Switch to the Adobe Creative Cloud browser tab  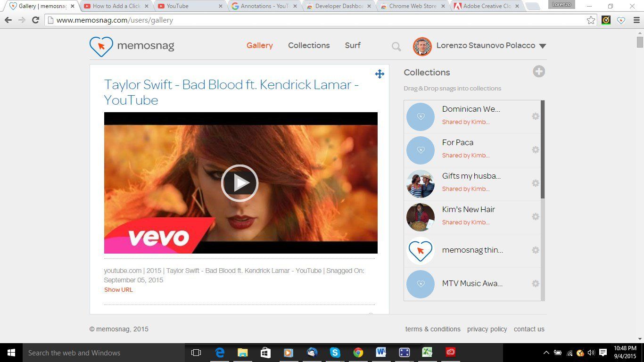pyautogui.click(x=486, y=6)
